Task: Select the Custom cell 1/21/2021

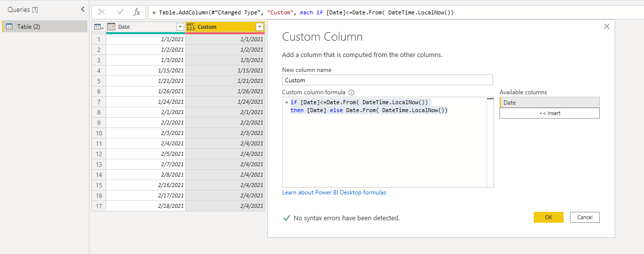Action: click(x=225, y=81)
